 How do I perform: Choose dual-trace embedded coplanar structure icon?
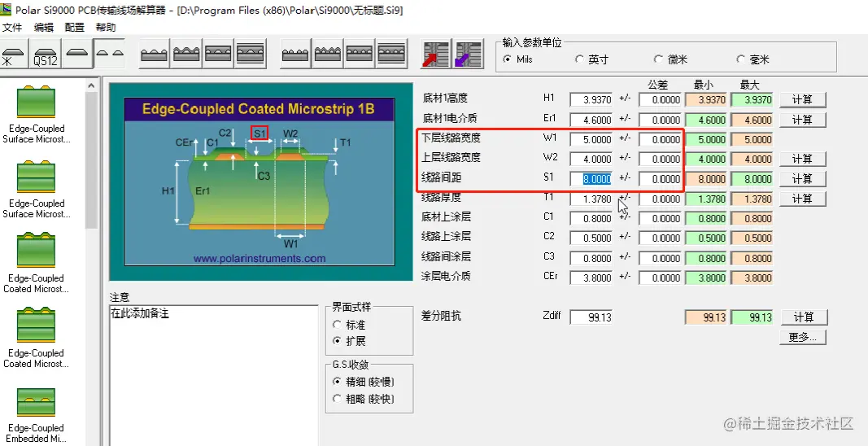point(360,54)
